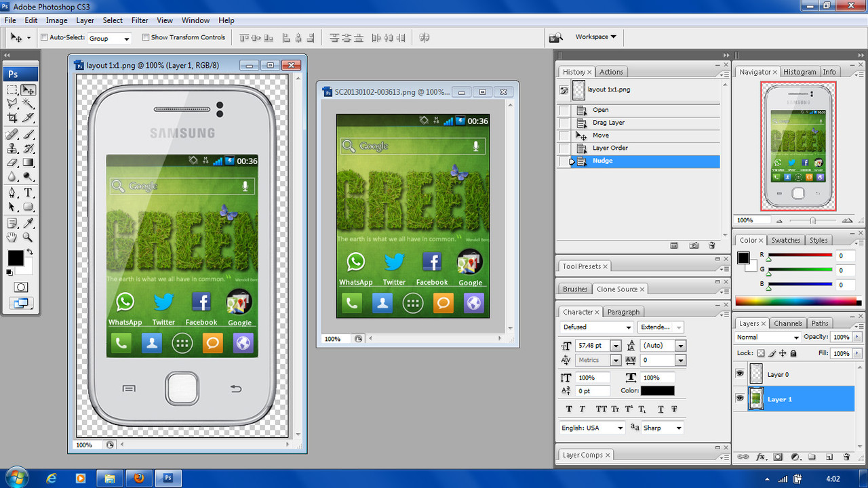868x488 pixels.
Task: Click the Character text color swatch
Action: click(x=658, y=391)
